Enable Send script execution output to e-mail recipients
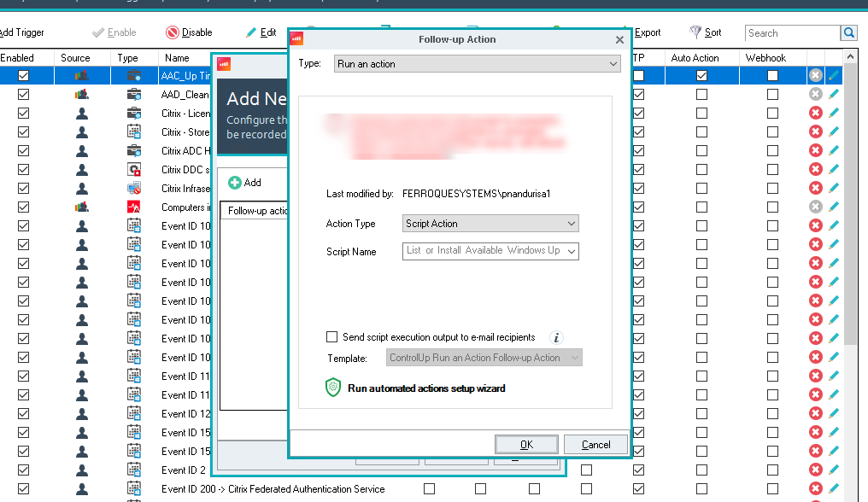This screenshot has height=502, width=868. click(332, 337)
